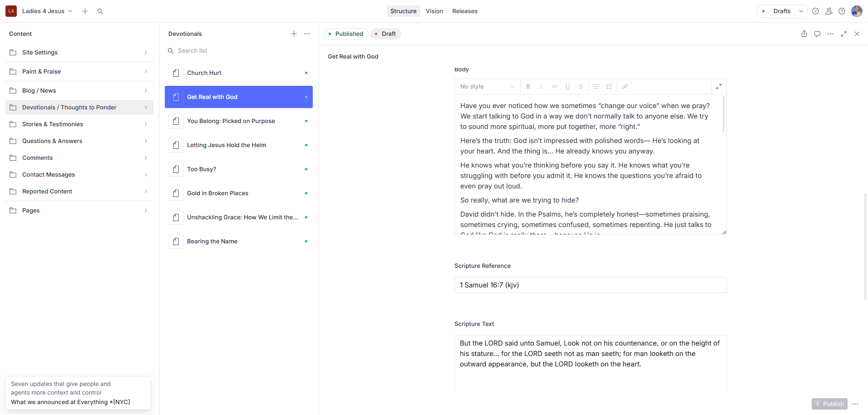Expand the Body editor to fullscreen
Image resolution: width=868 pixels, height=415 pixels.
(x=719, y=87)
